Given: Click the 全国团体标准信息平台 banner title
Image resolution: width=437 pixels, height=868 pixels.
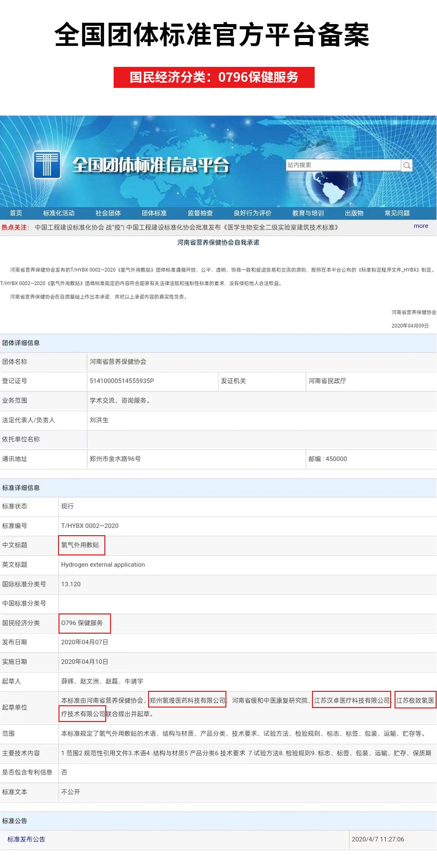Looking at the screenshot, I should (x=151, y=165).
